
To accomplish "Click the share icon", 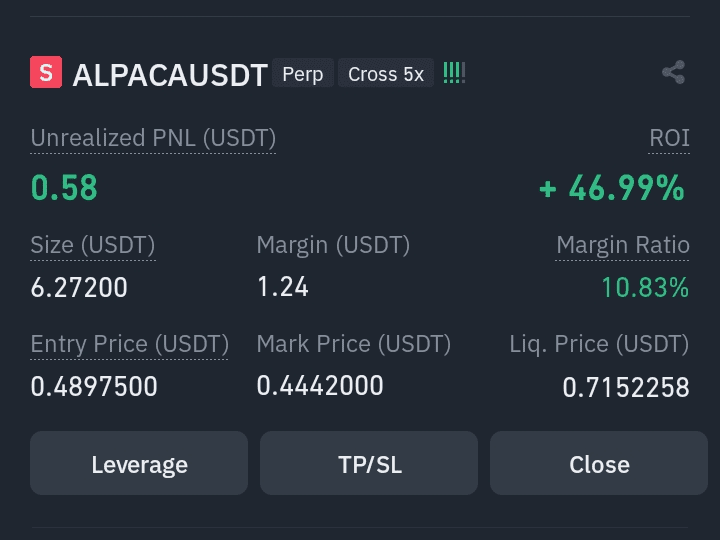I will point(674,72).
